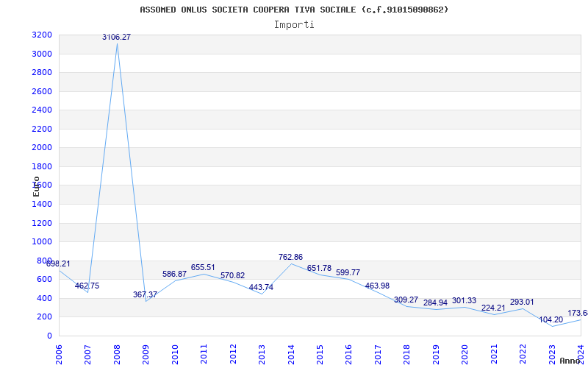Image resolution: width=588 pixels, height=368 pixels.
Task: Click the x-axis year 2016
Action: pyautogui.click(x=348, y=355)
